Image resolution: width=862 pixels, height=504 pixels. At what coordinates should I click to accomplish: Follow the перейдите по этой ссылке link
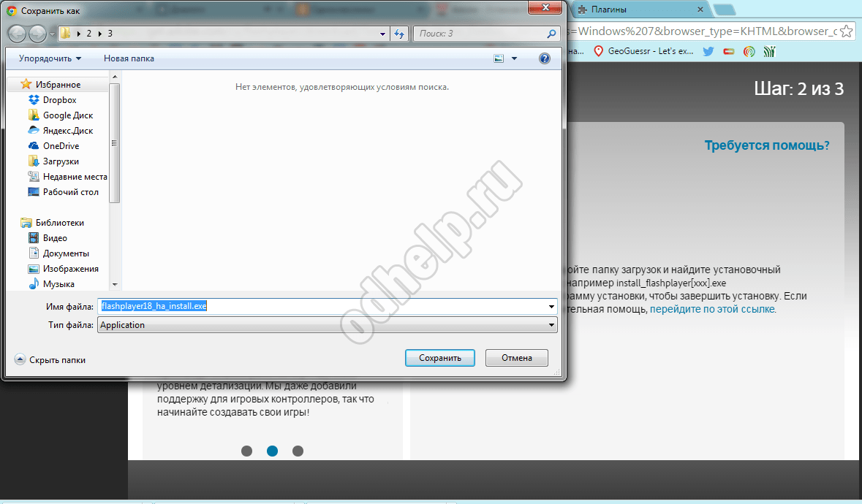(712, 309)
